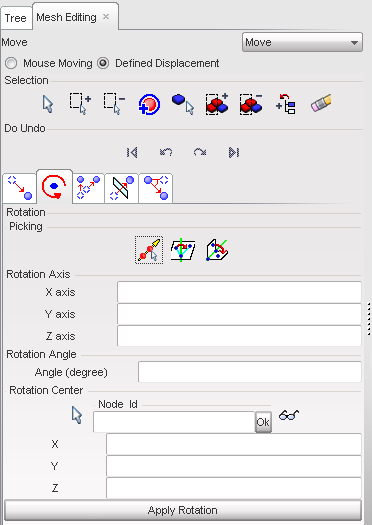This screenshot has width=372, height=525.
Task: Click the add from tree selection icon
Action: [286, 104]
